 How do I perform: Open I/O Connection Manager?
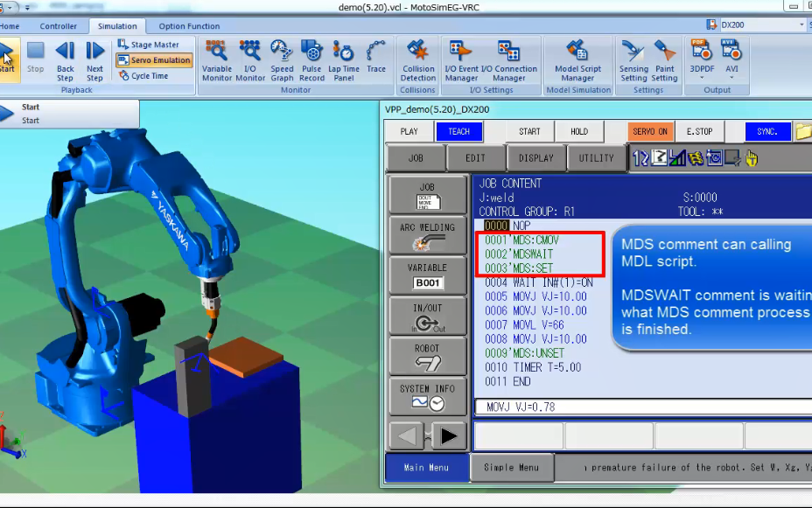[x=509, y=61]
